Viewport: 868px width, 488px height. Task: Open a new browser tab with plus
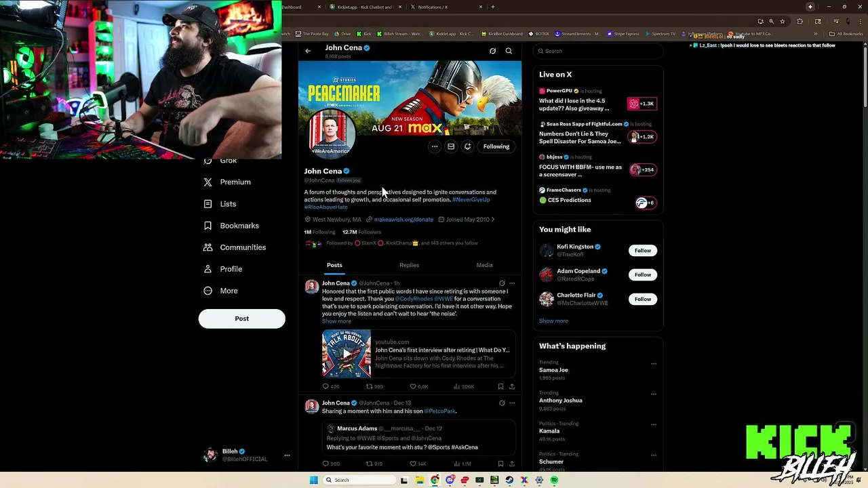[492, 7]
